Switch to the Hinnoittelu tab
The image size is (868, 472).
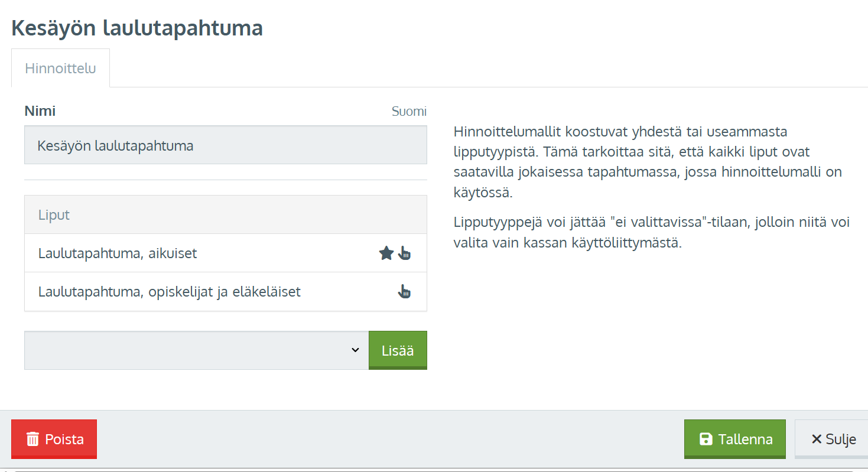pyautogui.click(x=60, y=68)
